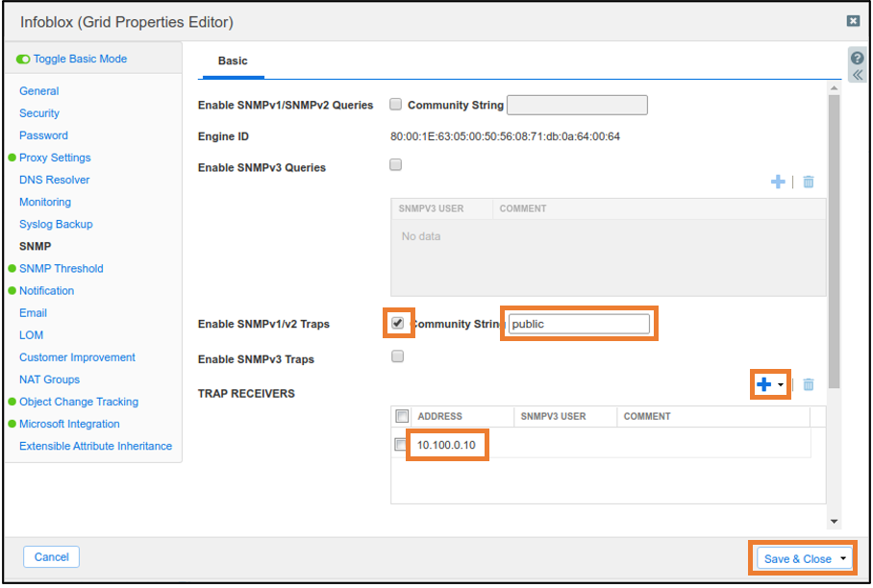Viewport: 873px width, 588px height.
Task: Click the queries Community String input field
Action: point(577,105)
